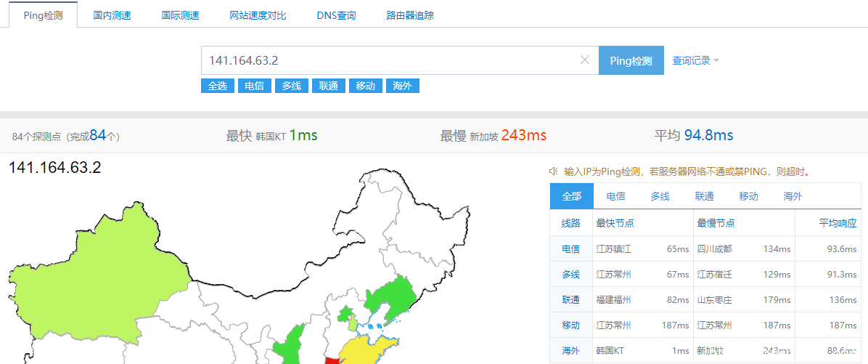Click the 江苏镇江 fastest node link

point(613,249)
